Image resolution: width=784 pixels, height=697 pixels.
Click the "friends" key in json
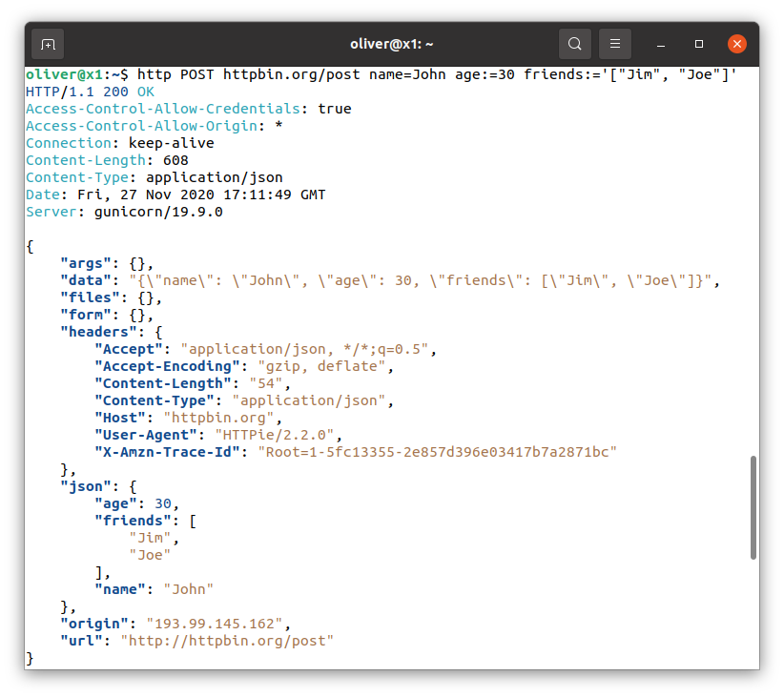click(133, 521)
